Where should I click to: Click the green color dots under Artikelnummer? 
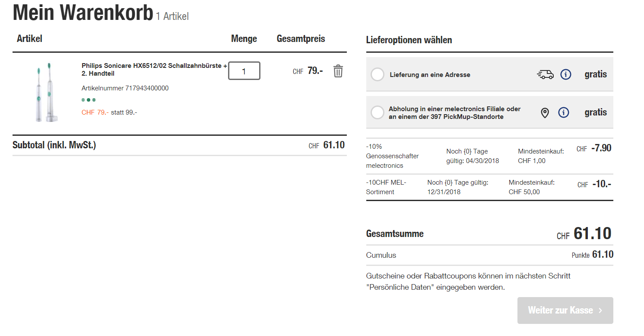pyautogui.click(x=89, y=100)
